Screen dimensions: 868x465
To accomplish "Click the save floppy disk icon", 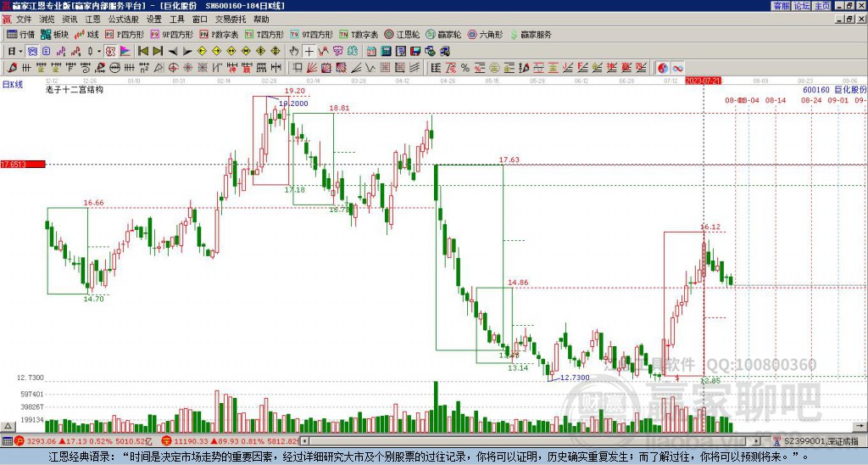I will [415, 51].
